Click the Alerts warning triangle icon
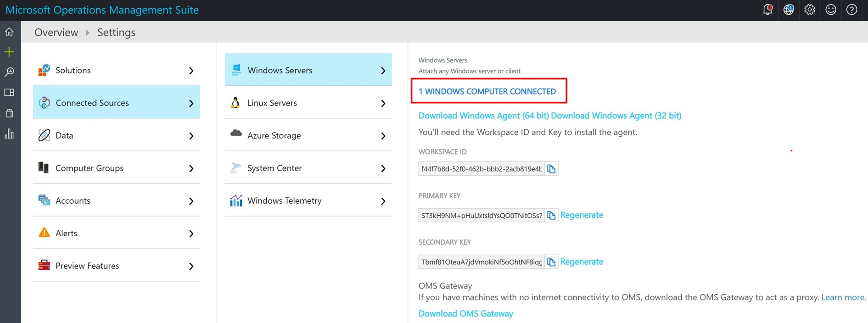The width and height of the screenshot is (868, 323). 44,233
